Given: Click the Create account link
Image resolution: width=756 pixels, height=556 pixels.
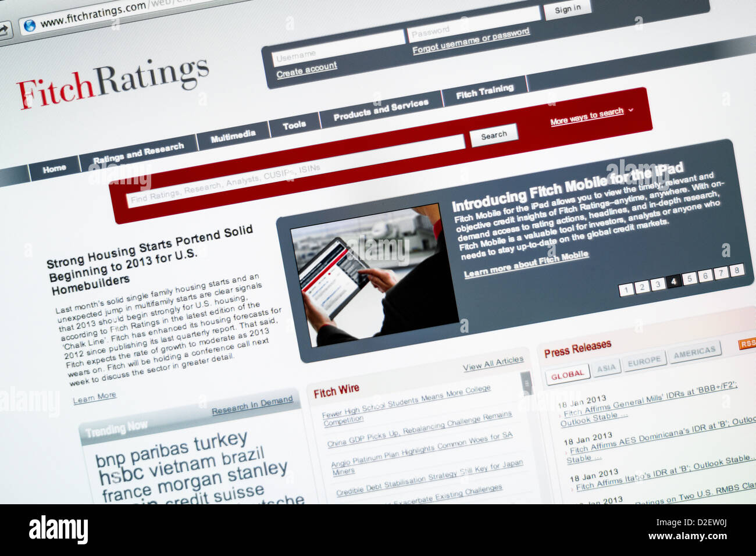Looking at the screenshot, I should click(x=306, y=70).
